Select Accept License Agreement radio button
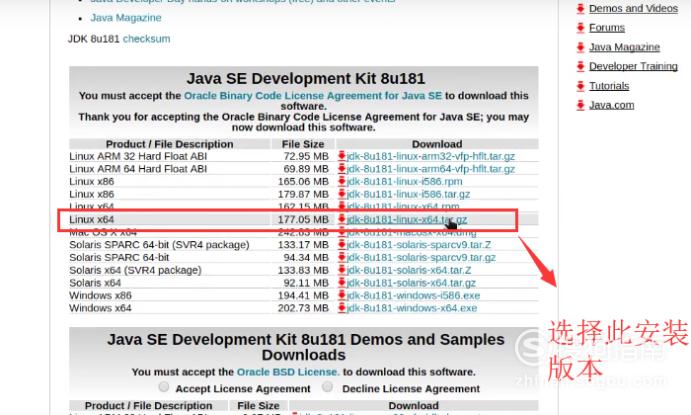 (163, 387)
